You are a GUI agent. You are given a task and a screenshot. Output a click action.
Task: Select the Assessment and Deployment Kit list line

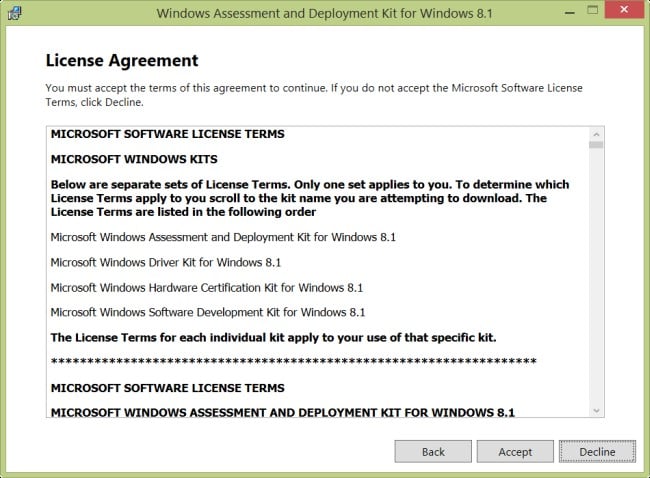point(223,237)
